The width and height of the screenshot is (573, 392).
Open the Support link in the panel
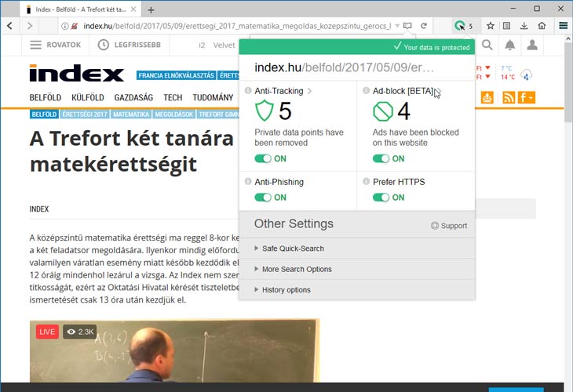(449, 226)
